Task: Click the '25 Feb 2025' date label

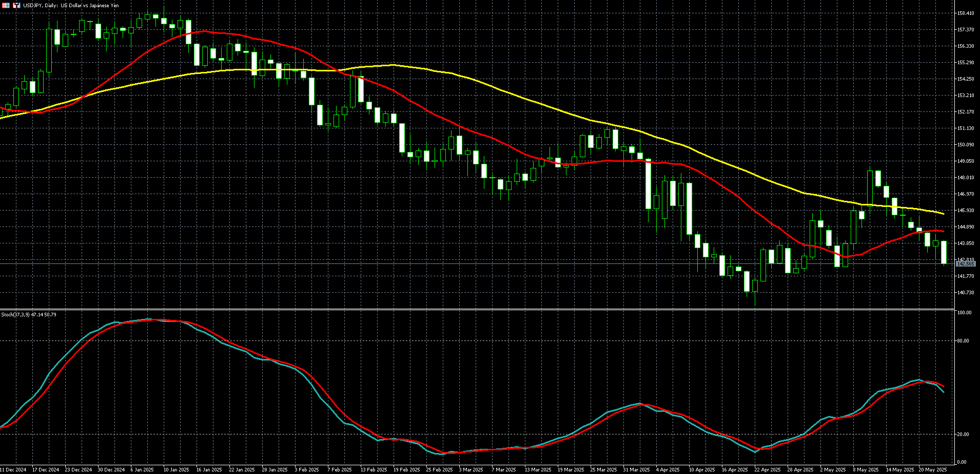Action: pyautogui.click(x=439, y=470)
